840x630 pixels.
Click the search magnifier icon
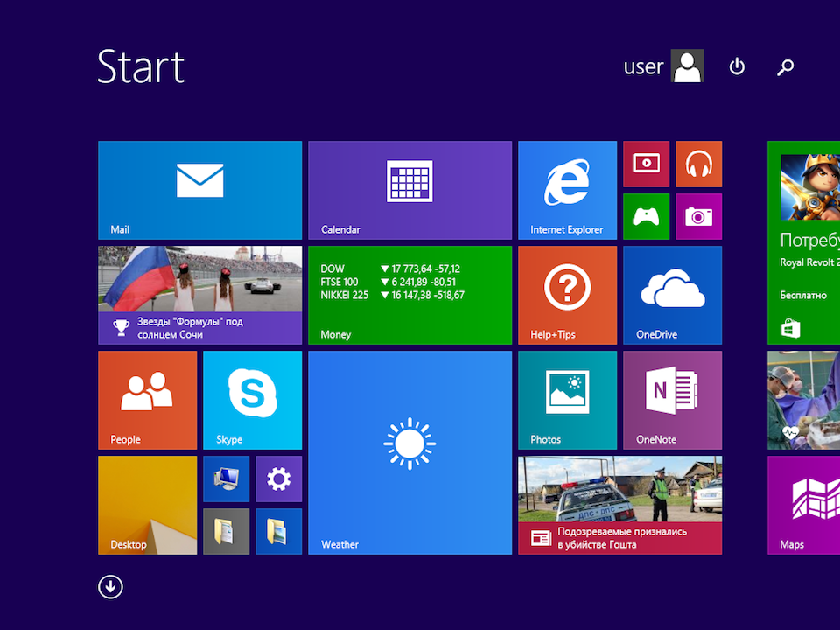click(x=786, y=67)
